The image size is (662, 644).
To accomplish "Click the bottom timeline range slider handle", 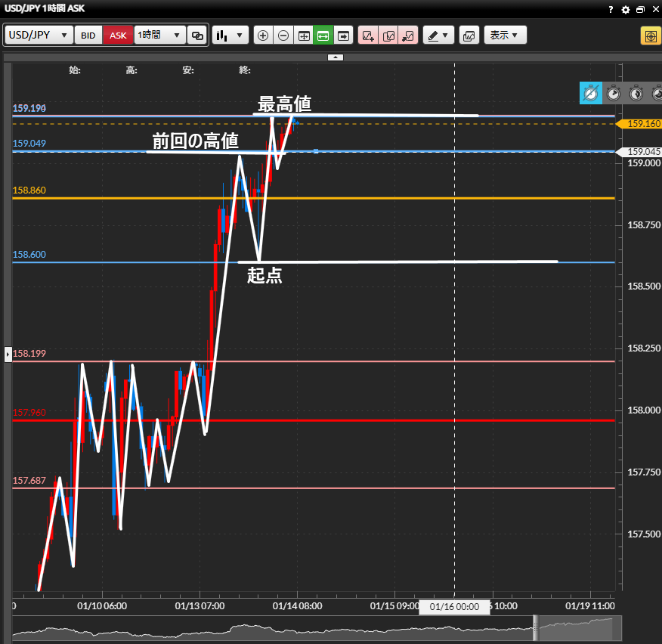I will 536,627.
